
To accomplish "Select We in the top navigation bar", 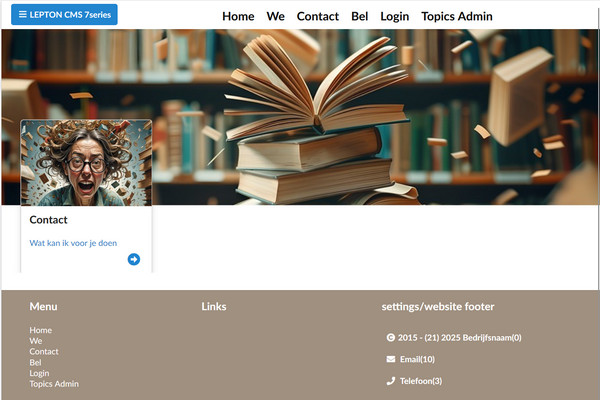I will tap(276, 16).
